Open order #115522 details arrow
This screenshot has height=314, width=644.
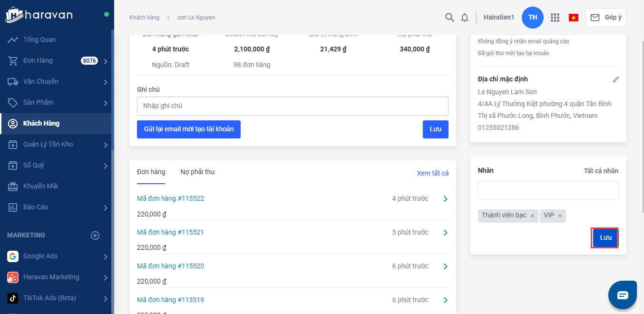(445, 199)
